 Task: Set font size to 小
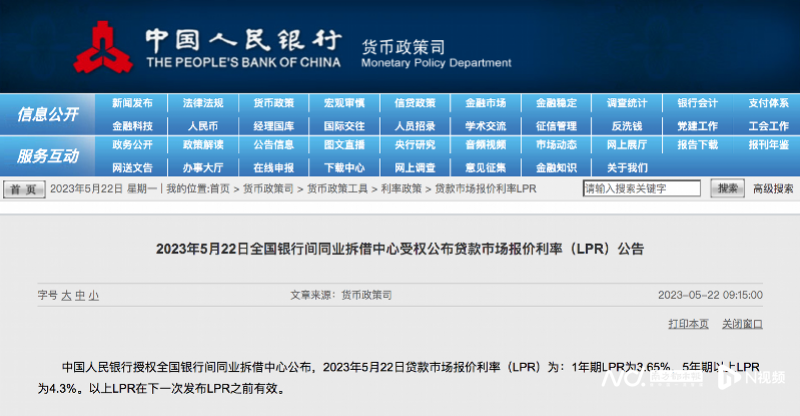tap(93, 296)
